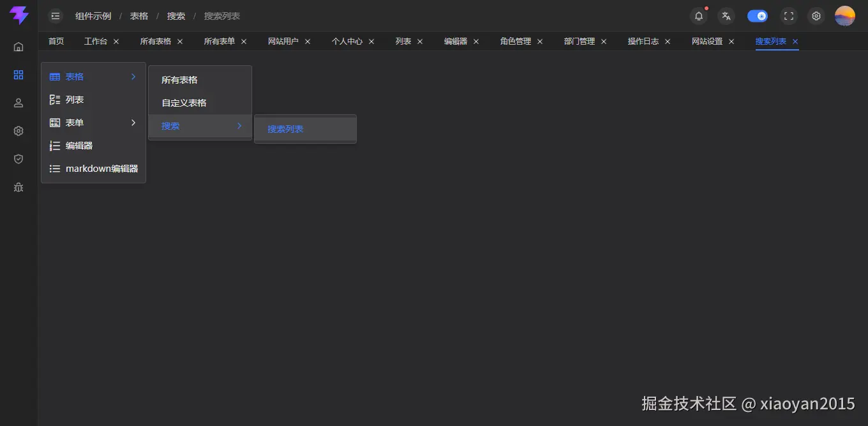Click the lightning bolt app logo
This screenshot has height=426, width=868.
(19, 15)
